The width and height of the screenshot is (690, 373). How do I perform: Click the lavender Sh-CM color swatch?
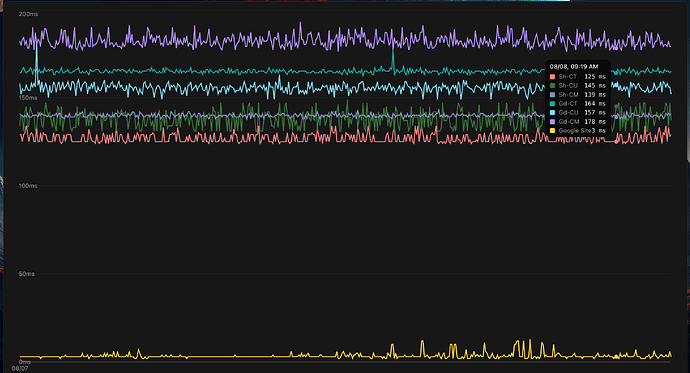click(552, 95)
